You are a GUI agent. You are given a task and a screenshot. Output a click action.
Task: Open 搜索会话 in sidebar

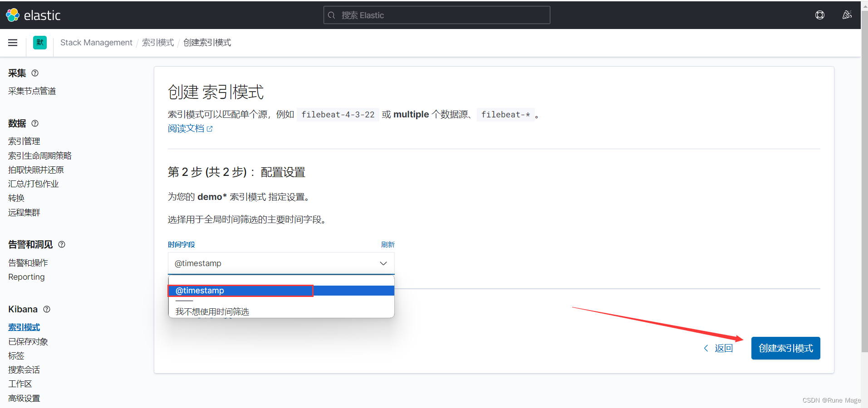tap(24, 370)
